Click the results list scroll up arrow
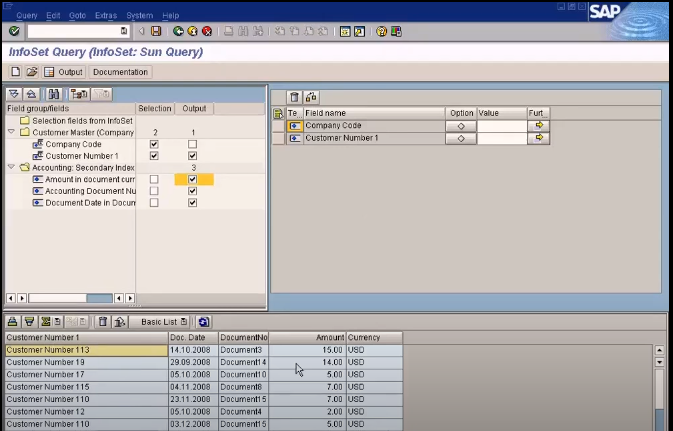Viewport: 673px width, 431px height. click(659, 350)
